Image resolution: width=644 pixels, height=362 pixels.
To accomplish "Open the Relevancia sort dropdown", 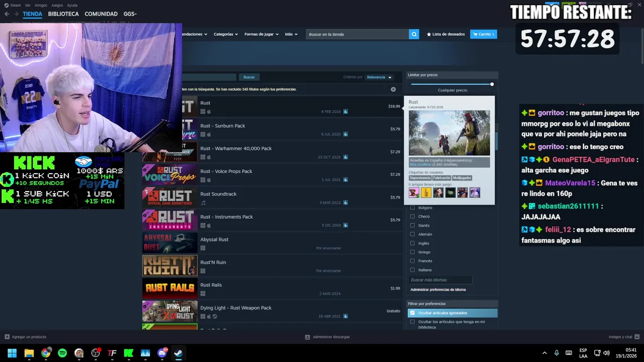I will coord(379,77).
